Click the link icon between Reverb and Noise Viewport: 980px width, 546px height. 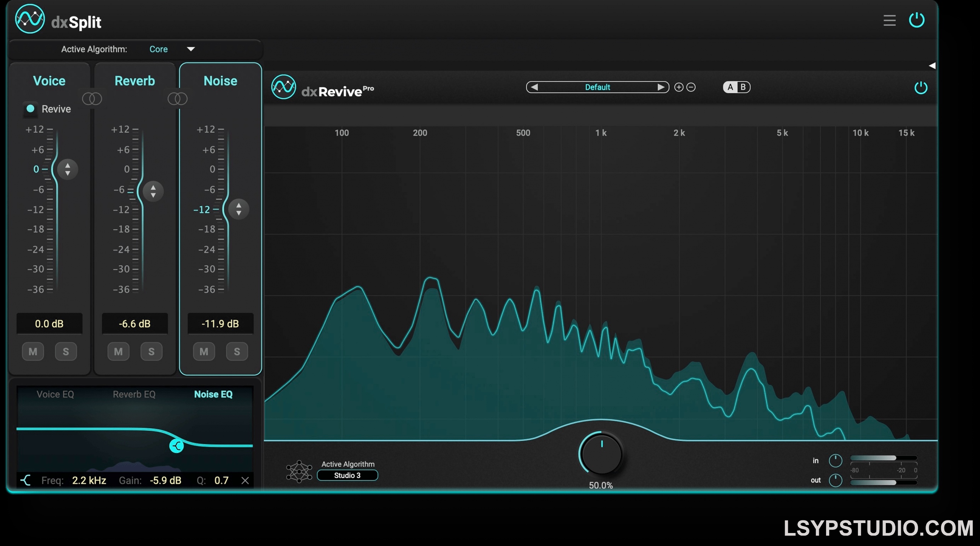pyautogui.click(x=177, y=99)
